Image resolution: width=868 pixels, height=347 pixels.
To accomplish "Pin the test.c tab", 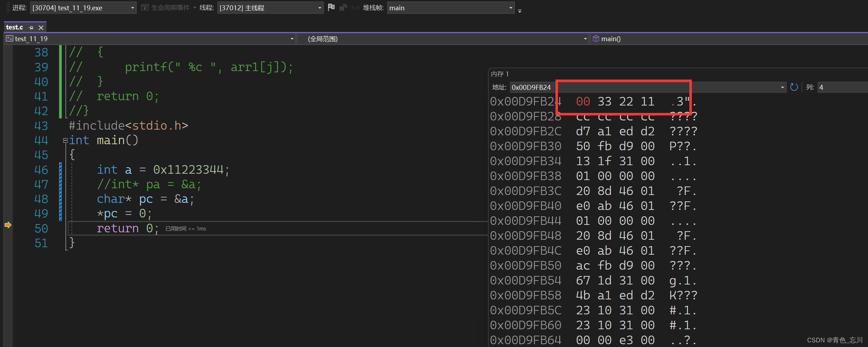I will (x=31, y=27).
